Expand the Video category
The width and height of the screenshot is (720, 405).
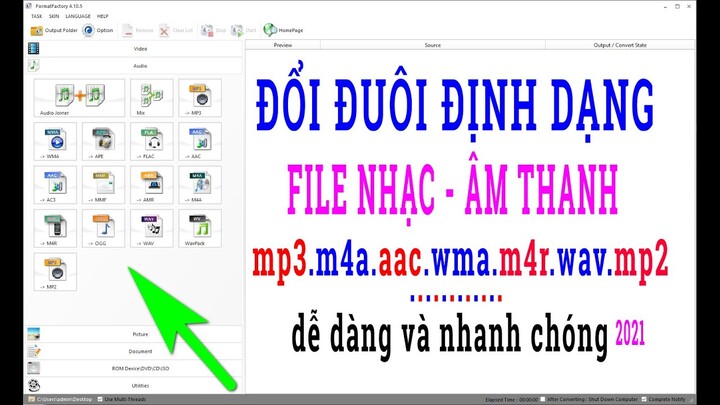click(x=134, y=49)
